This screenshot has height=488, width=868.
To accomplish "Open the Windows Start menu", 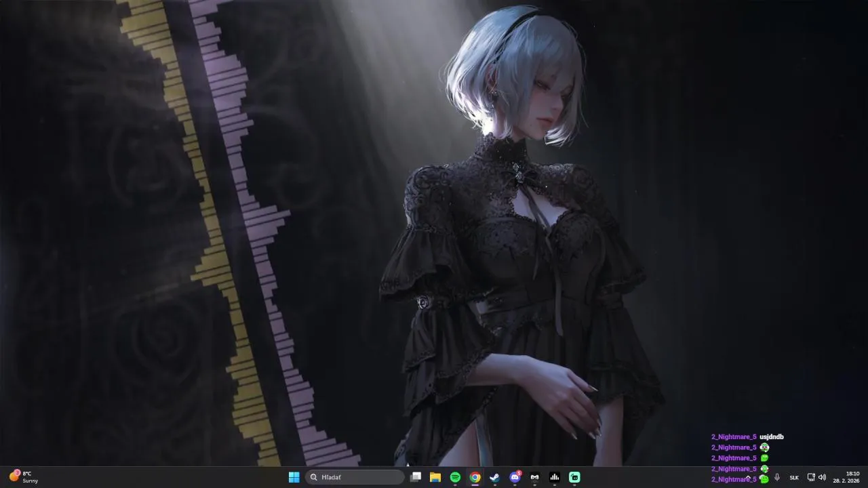I will (294, 477).
